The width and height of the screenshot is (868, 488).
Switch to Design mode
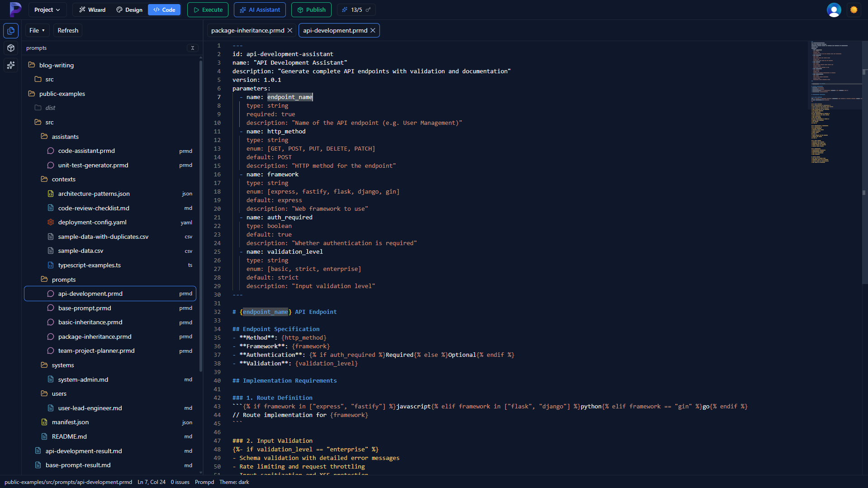coord(129,9)
